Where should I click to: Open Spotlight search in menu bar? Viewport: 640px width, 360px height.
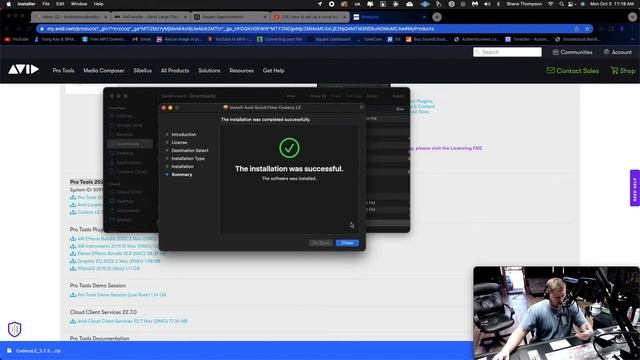point(562,4)
